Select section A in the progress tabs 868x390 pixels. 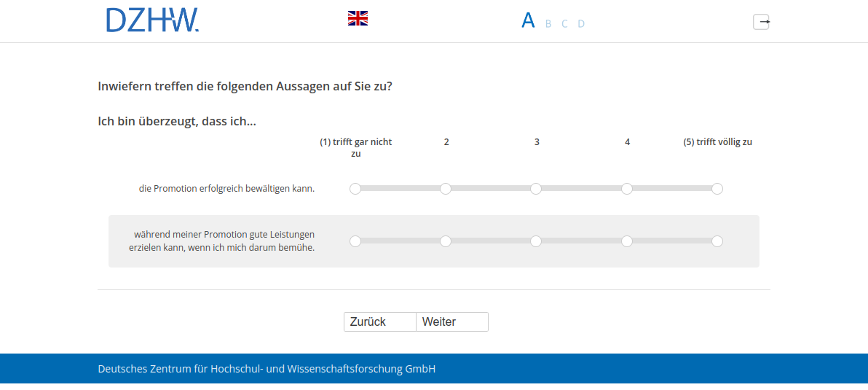[528, 20]
